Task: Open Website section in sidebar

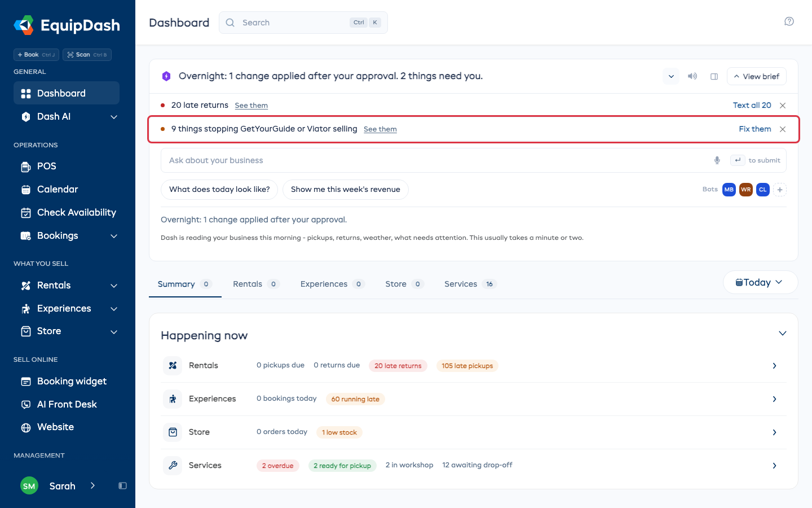Action: (67, 427)
